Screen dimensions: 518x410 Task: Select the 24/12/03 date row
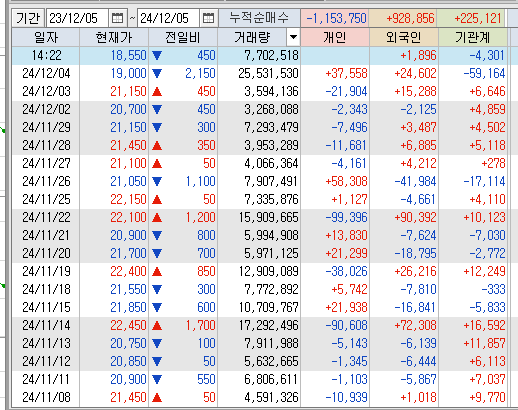[x=46, y=91]
